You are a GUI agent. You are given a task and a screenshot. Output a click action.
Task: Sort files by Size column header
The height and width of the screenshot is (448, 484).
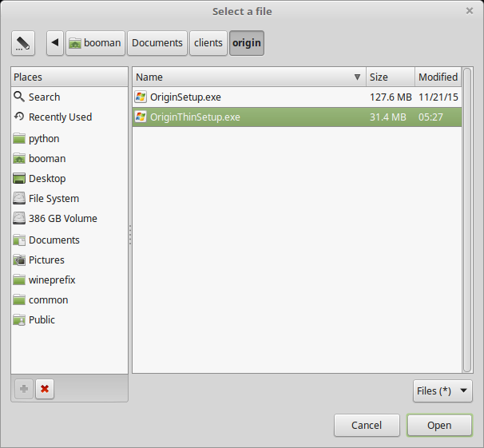(x=391, y=77)
